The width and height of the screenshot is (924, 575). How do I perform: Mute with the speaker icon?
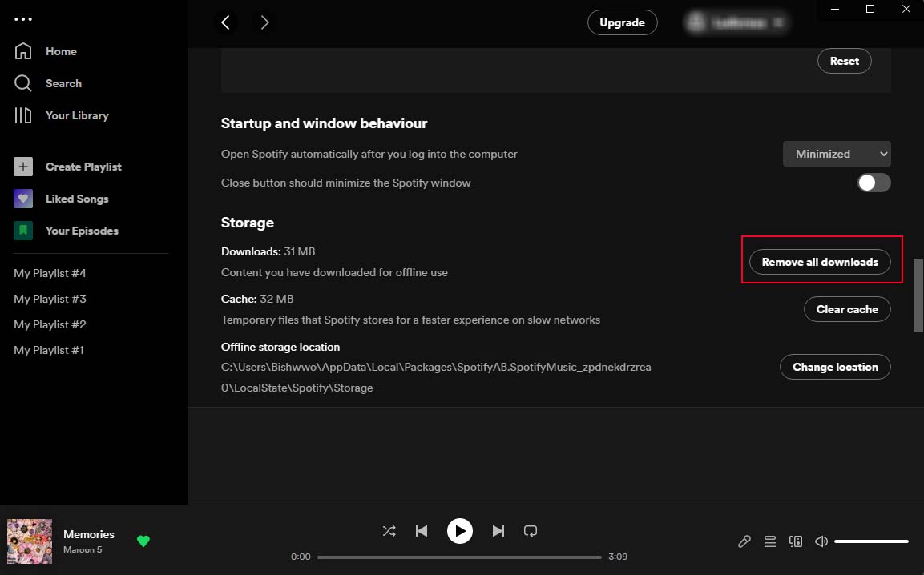coord(821,541)
